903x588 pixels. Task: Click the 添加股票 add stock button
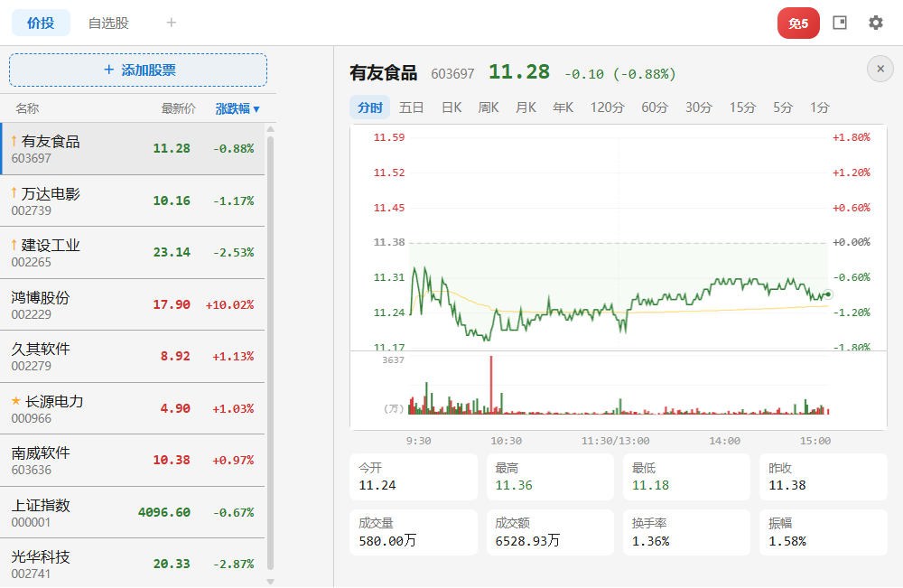[137, 70]
